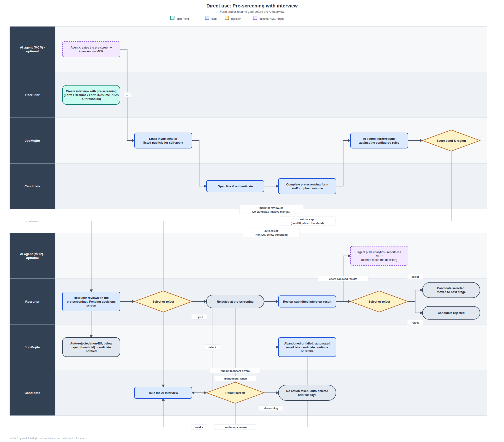Select the 'Agent pulls analytics / reports via MCP' node
The image size is (504, 442).
379,256
